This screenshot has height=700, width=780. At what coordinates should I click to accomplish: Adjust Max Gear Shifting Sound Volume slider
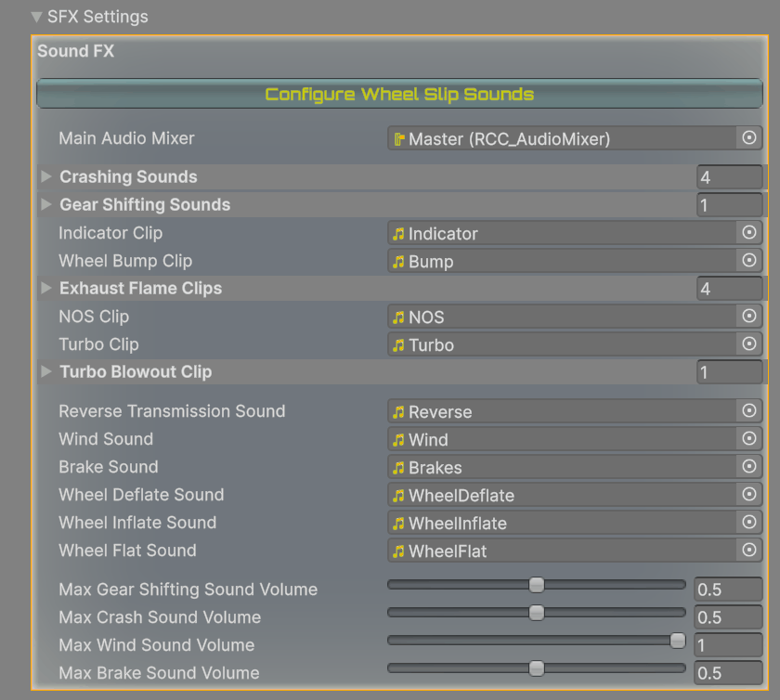coord(537,585)
